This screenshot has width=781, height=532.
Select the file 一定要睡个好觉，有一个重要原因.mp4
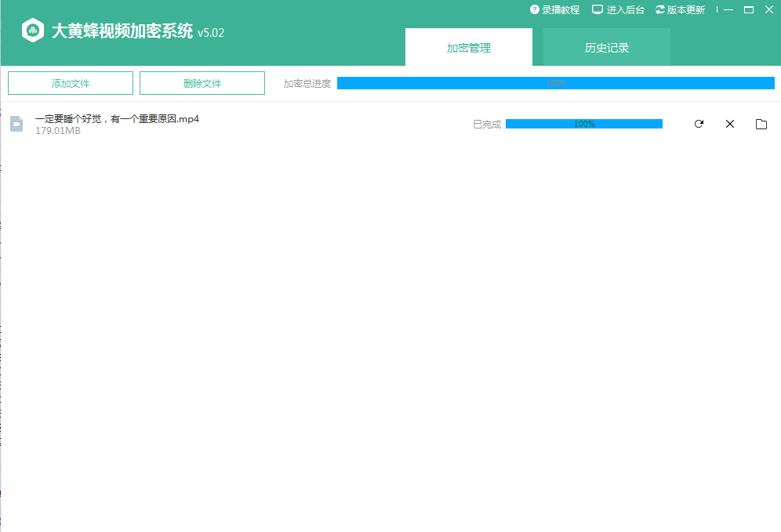click(x=118, y=119)
